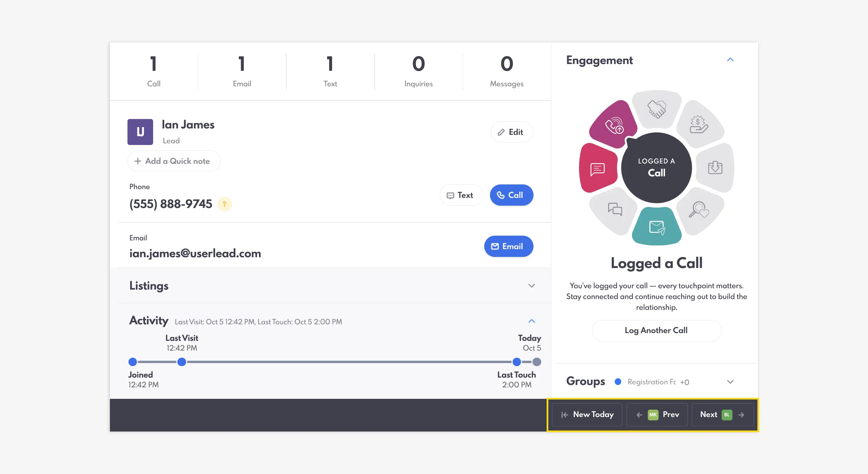This screenshot has width=868, height=474.
Task: Click the gray Today timeline marker
Action: [x=537, y=362]
